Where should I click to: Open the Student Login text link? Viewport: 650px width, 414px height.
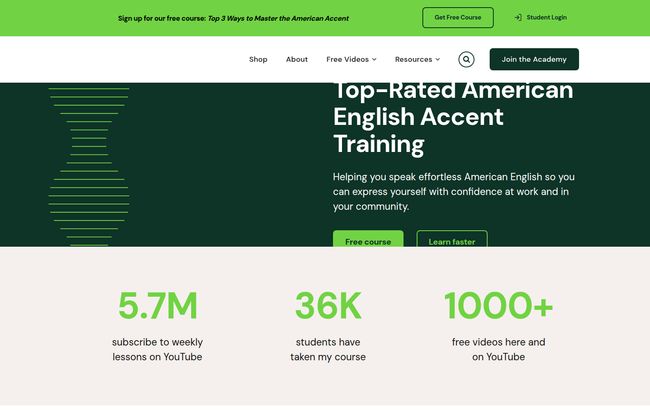point(546,18)
